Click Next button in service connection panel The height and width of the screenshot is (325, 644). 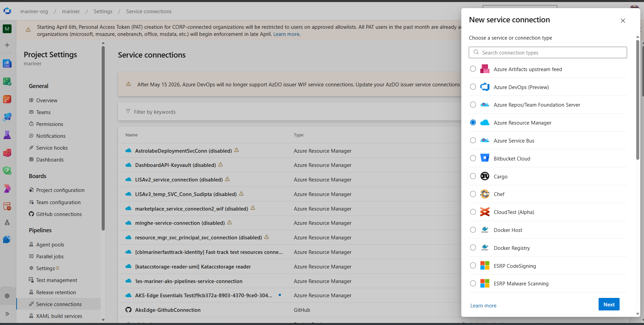point(609,304)
